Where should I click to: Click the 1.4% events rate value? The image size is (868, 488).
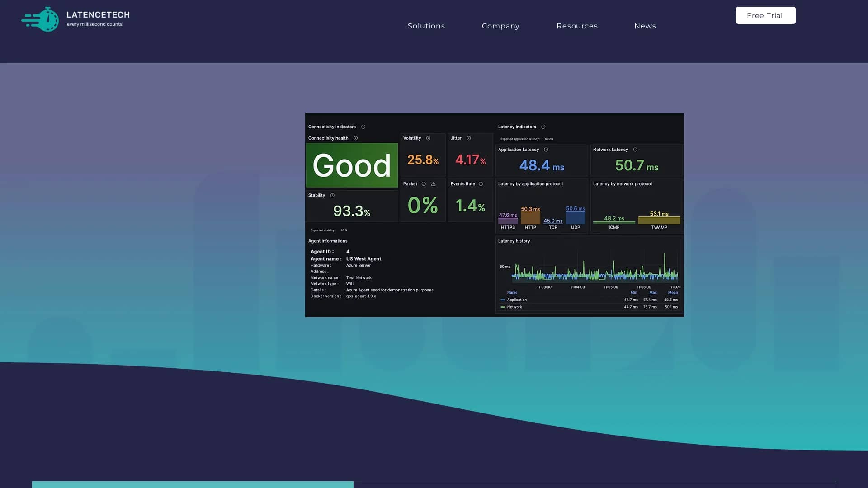pyautogui.click(x=470, y=206)
